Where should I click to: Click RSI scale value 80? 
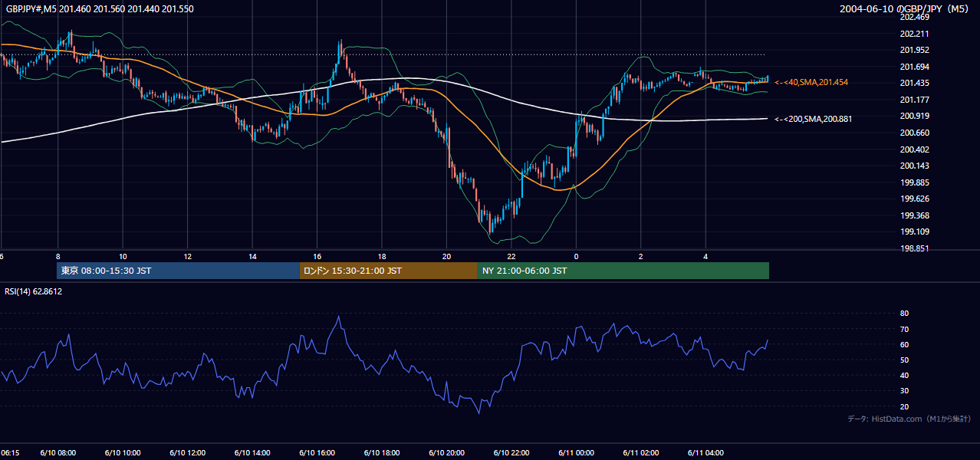(904, 314)
